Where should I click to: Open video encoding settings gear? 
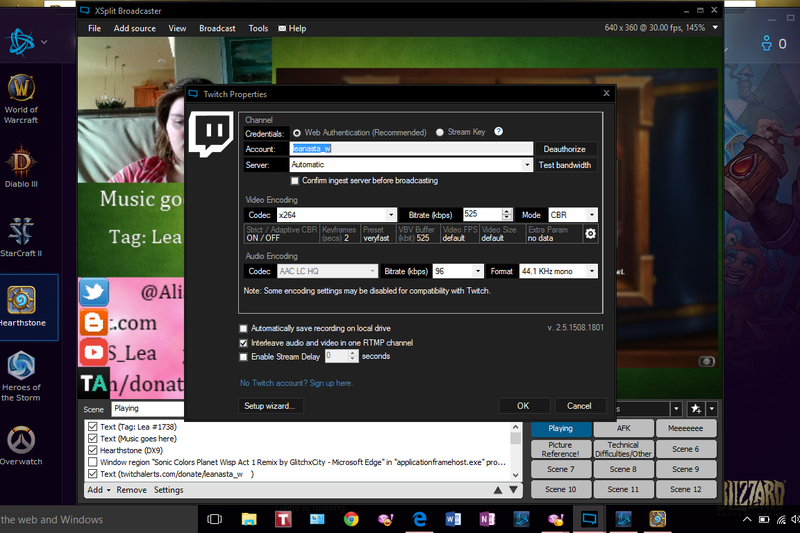click(590, 234)
